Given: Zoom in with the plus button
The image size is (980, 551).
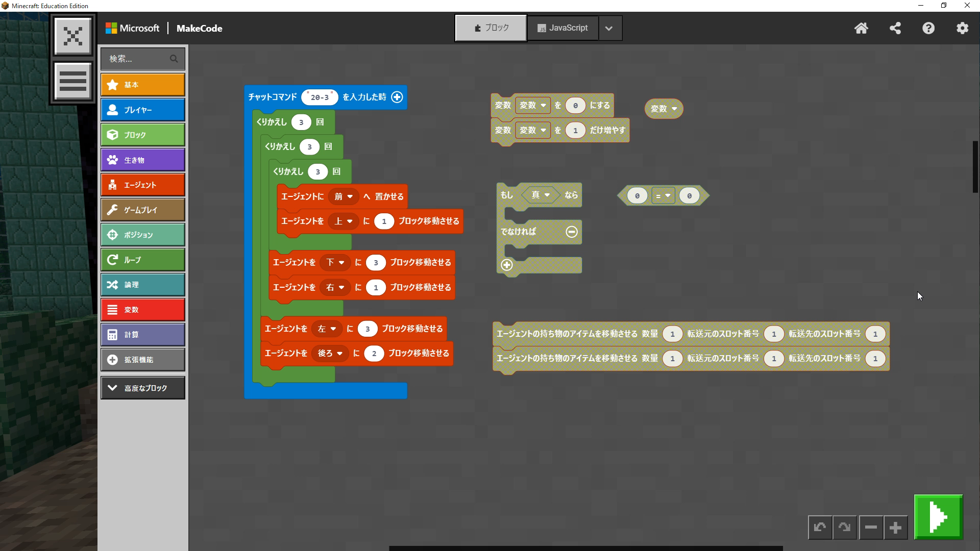Looking at the screenshot, I should click(x=895, y=528).
